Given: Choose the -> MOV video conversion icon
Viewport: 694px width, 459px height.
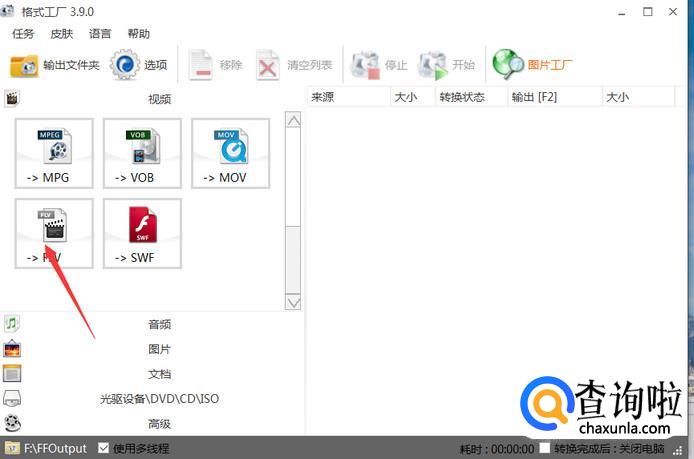Looking at the screenshot, I should coord(230,154).
